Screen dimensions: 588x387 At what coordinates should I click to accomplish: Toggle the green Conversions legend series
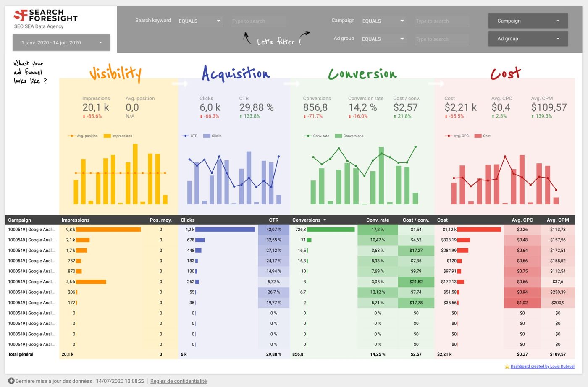point(349,136)
